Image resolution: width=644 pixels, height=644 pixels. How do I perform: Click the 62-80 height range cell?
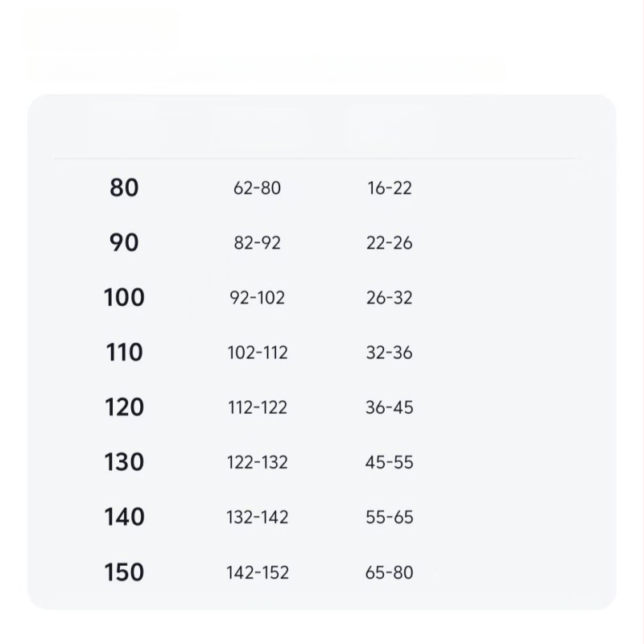(x=257, y=188)
